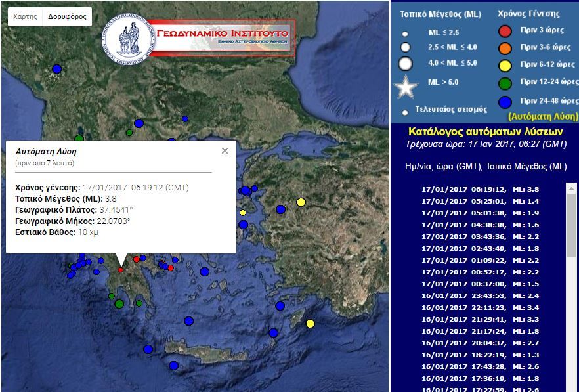The height and width of the screenshot is (392, 579).
Task: Select the ML > 5.0 star icon
Action: coord(405,84)
